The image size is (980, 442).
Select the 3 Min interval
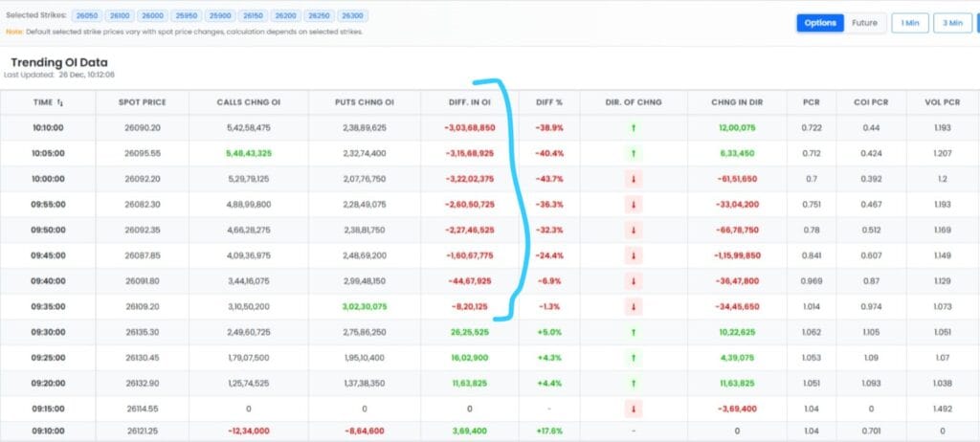(952, 23)
